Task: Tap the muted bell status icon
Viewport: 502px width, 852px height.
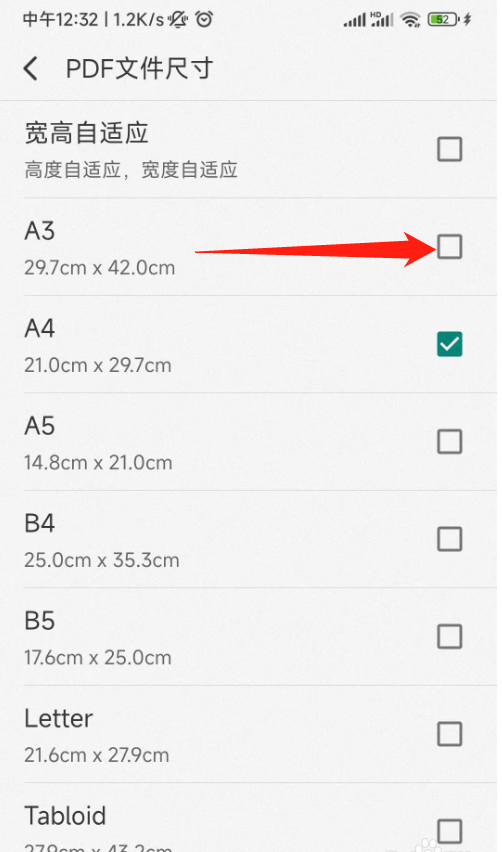Action: pos(178,20)
